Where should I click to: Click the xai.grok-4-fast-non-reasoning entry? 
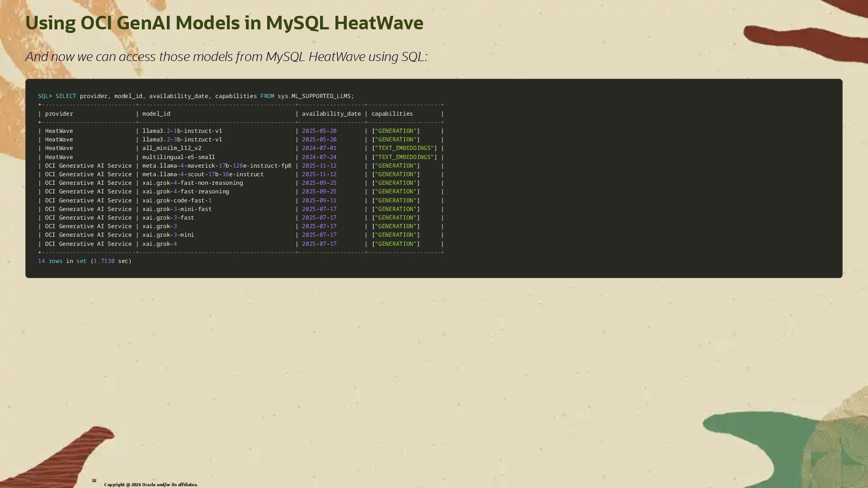tap(193, 183)
